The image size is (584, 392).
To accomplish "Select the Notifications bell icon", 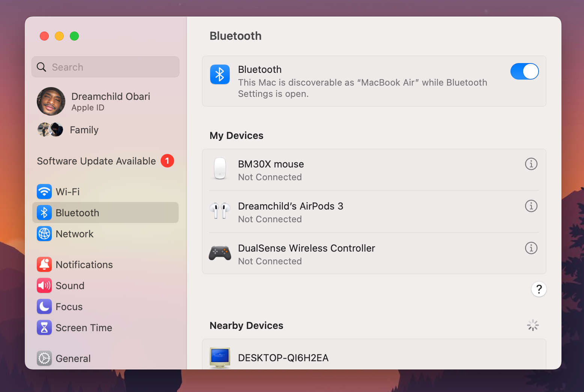I will tap(44, 264).
